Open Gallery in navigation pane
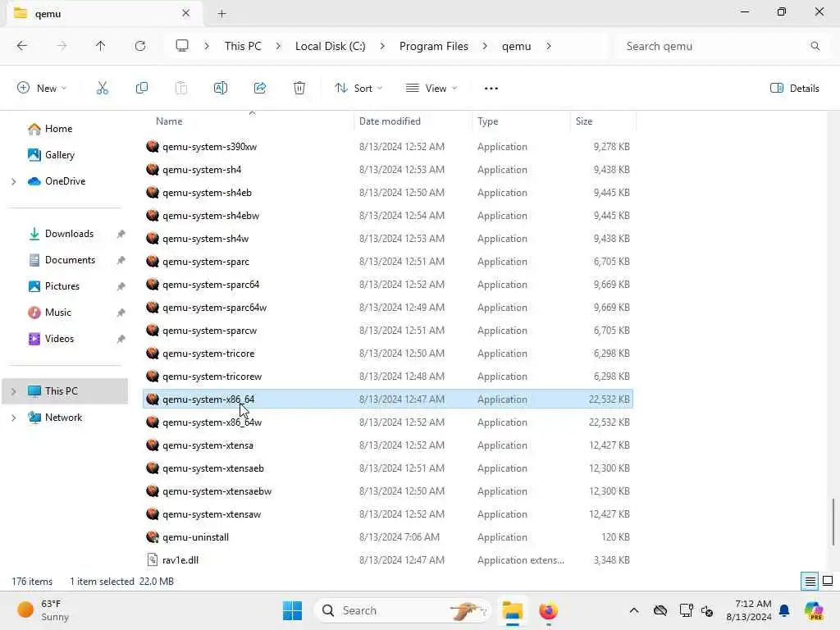 59,155
